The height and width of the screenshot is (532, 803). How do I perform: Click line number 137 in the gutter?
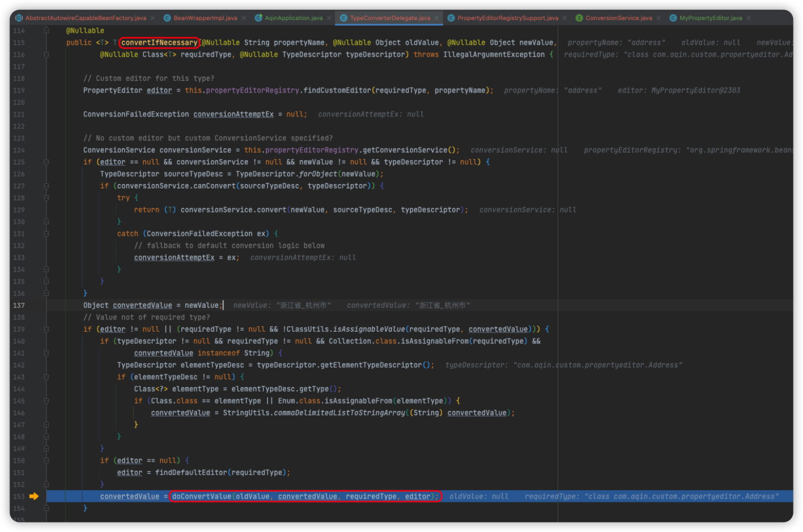19,306
